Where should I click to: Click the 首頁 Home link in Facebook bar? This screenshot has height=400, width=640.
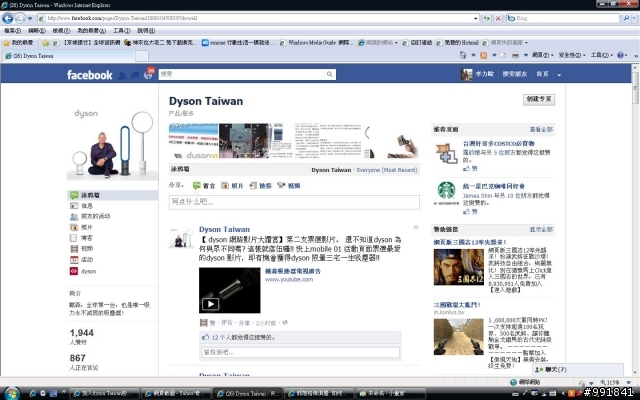coord(542,74)
